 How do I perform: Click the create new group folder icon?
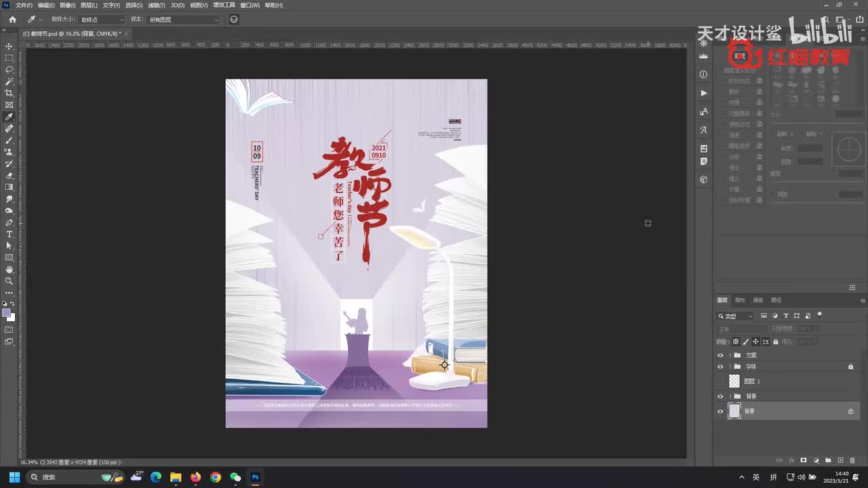[x=828, y=460]
